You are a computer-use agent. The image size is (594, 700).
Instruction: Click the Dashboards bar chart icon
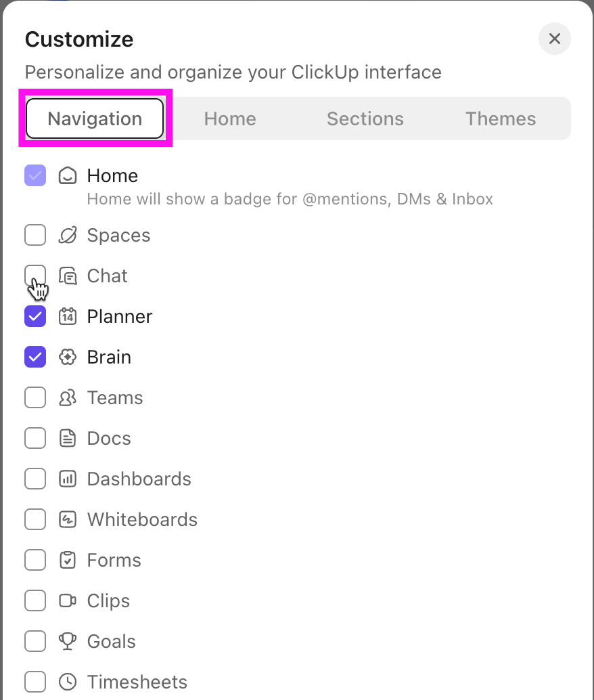coord(68,479)
